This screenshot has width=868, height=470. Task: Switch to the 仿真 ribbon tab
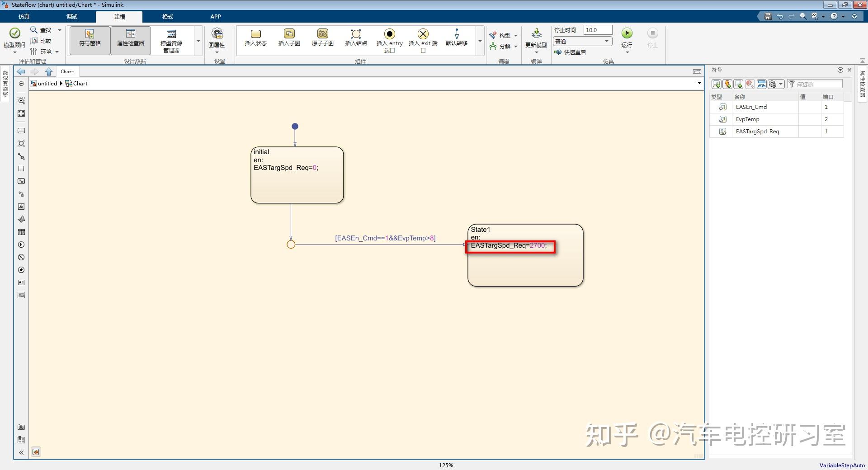point(24,17)
